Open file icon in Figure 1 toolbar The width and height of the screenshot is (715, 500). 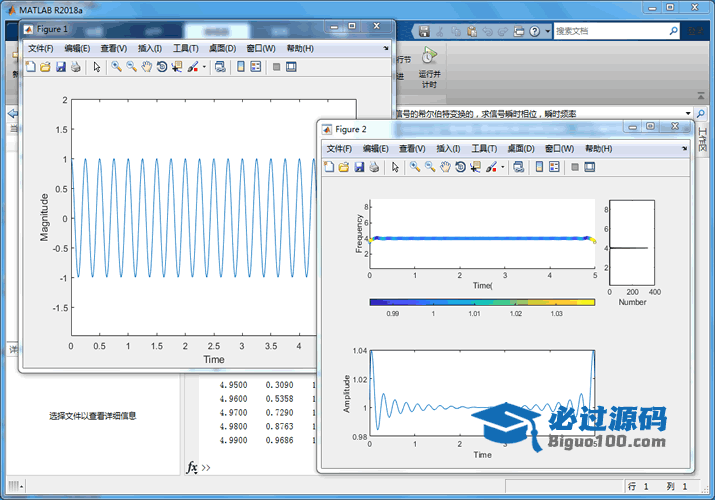click(x=45, y=67)
